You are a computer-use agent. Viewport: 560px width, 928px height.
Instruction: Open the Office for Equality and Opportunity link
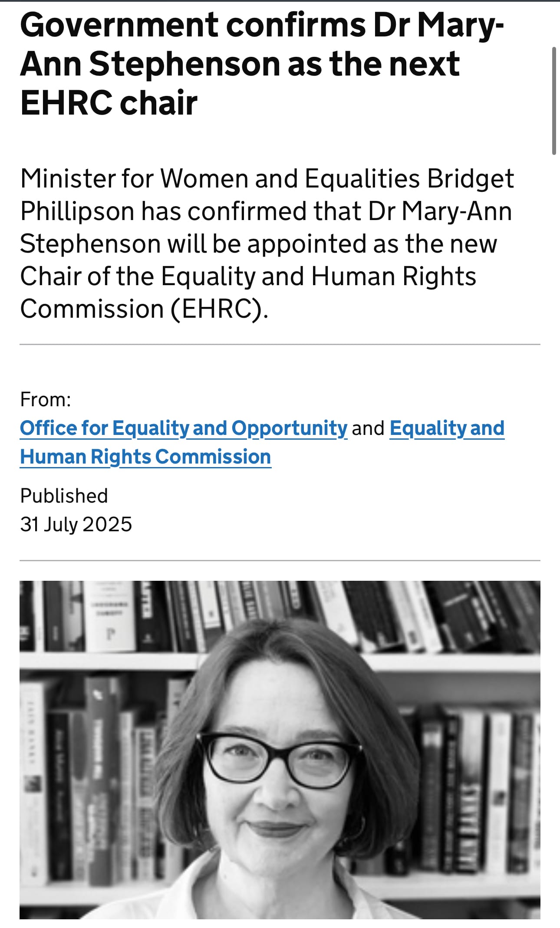point(182,428)
